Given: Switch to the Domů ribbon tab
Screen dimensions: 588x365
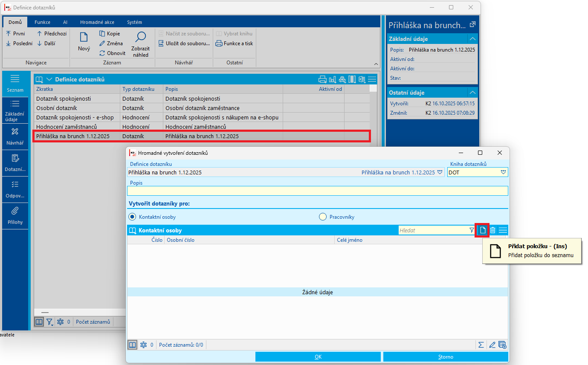Looking at the screenshot, I should click(15, 22).
